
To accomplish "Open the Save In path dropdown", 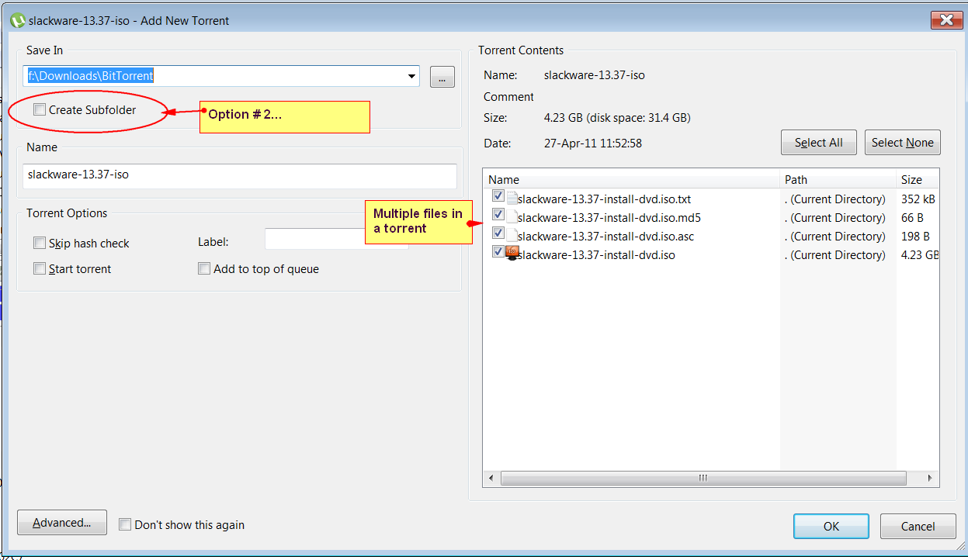I will click(x=411, y=76).
